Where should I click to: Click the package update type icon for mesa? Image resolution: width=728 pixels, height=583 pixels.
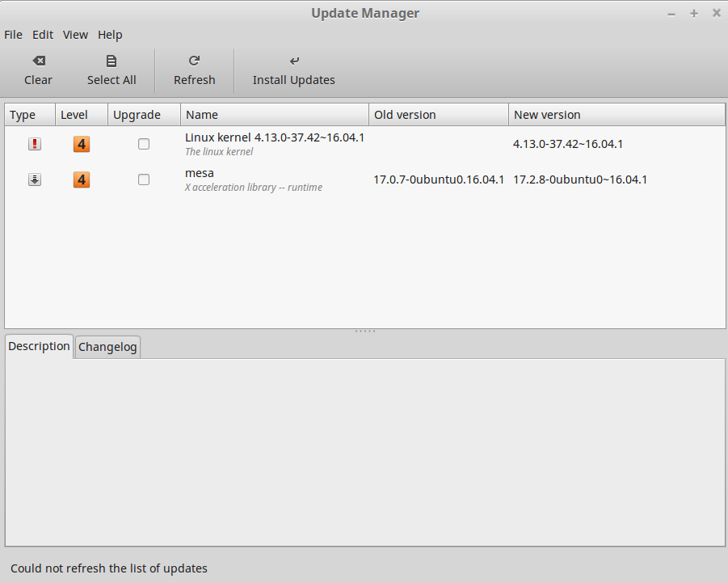click(35, 180)
